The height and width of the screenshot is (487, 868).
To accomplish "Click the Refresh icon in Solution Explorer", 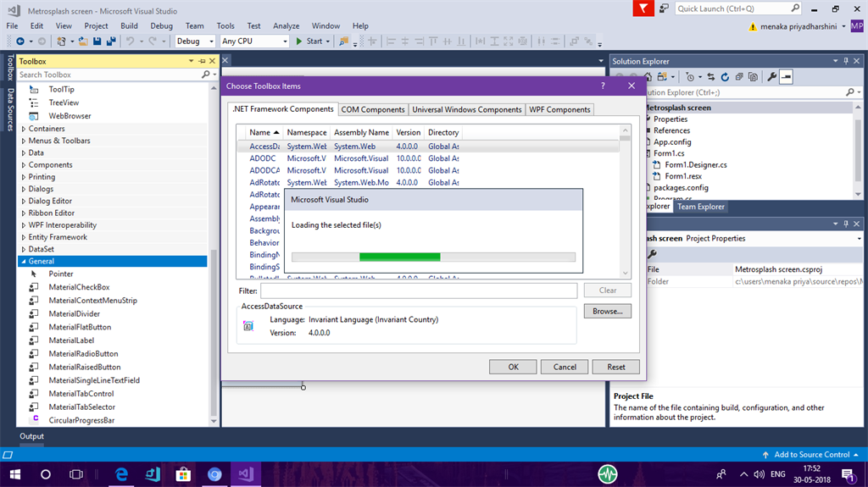I will pos(725,77).
